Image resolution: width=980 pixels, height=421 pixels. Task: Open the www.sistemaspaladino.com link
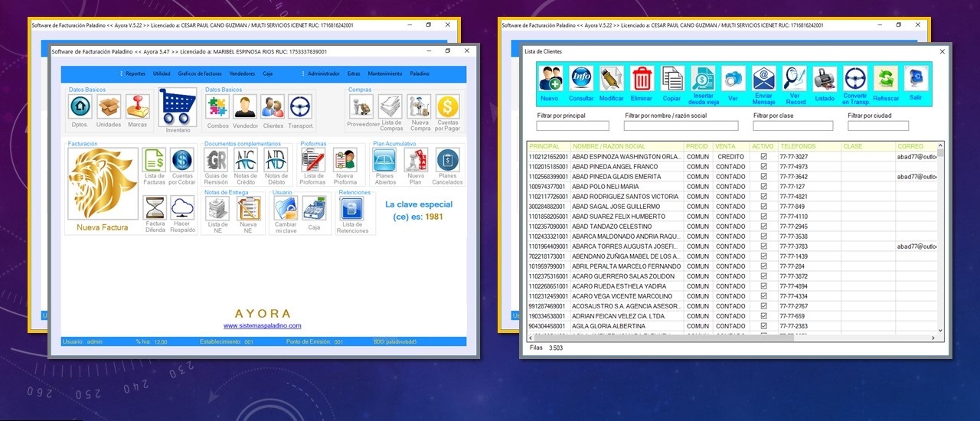click(x=262, y=326)
